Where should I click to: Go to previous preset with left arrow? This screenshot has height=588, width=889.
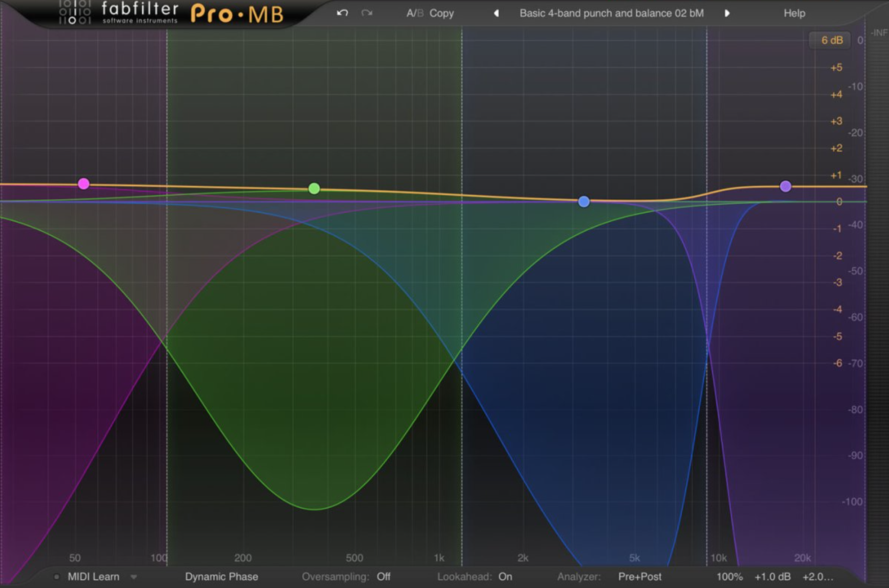coord(496,13)
